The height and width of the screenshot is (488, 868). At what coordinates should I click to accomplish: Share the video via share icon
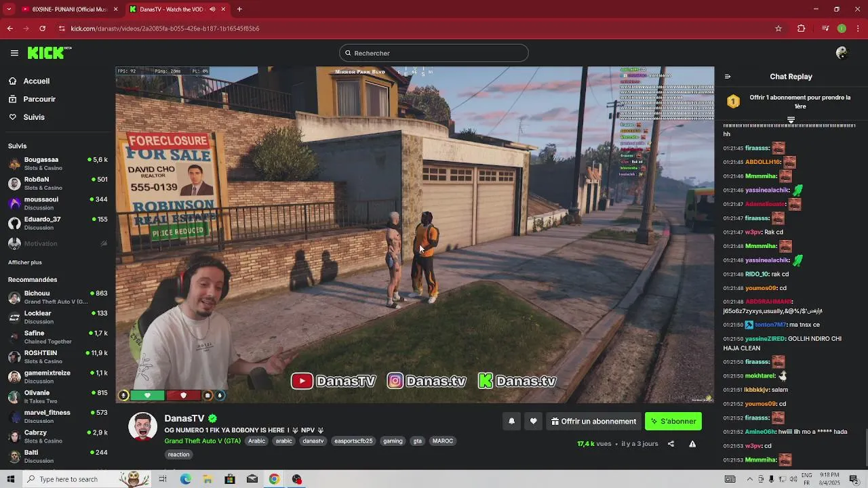point(671,444)
